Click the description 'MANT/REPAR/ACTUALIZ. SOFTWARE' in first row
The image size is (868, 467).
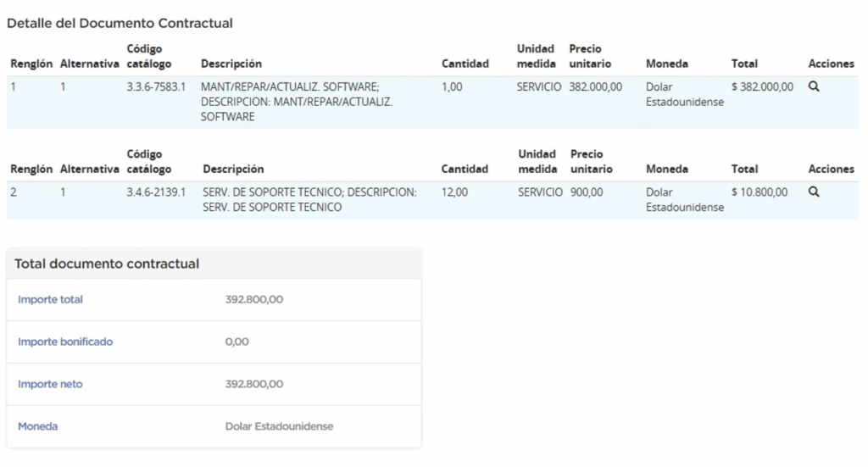(296, 102)
